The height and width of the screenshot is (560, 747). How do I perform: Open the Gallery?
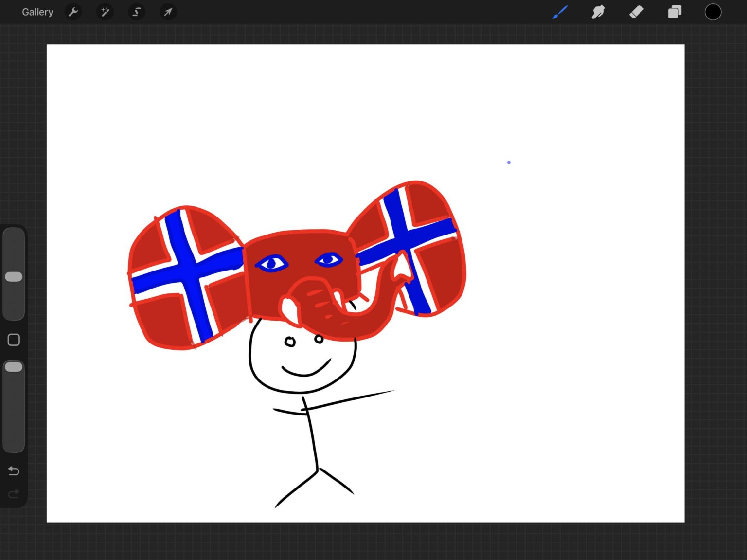coord(37,12)
